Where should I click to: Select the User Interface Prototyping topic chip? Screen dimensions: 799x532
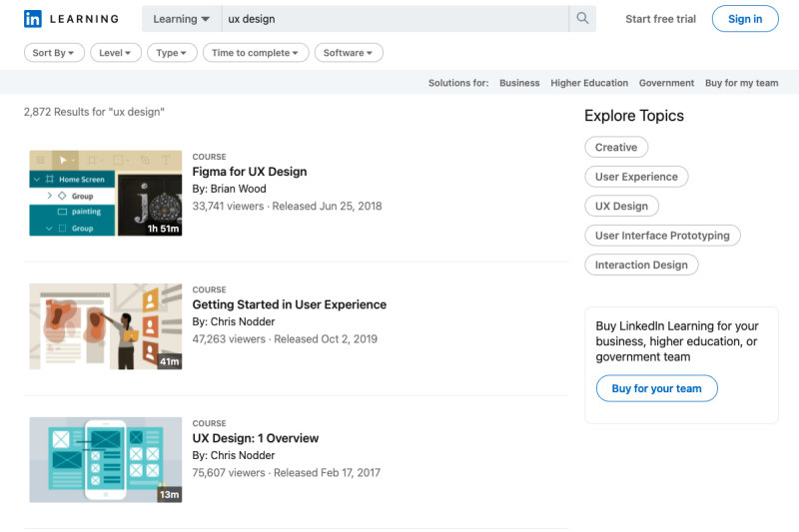tap(662, 236)
